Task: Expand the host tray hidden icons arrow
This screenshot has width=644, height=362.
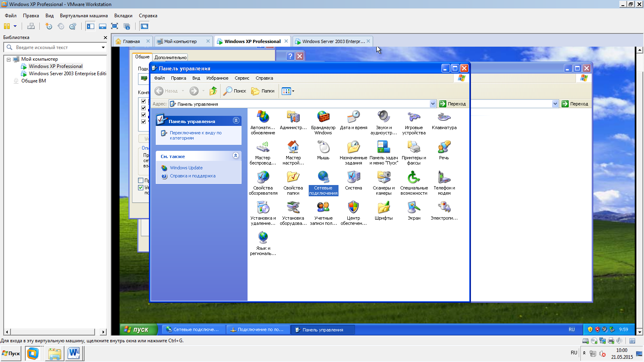Action: click(x=584, y=353)
